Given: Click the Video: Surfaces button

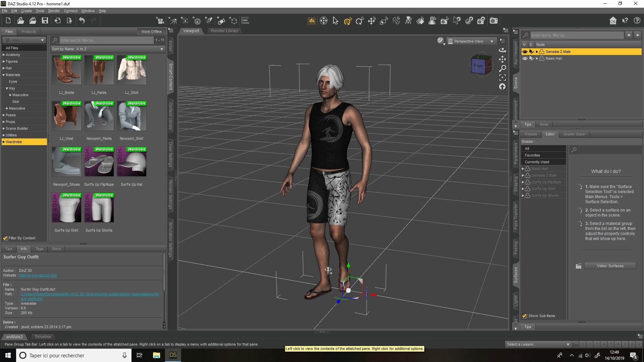Looking at the screenshot, I should [x=610, y=266].
